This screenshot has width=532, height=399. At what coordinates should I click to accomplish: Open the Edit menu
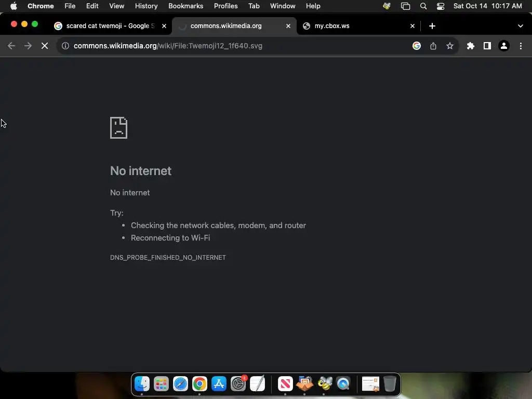click(x=92, y=6)
